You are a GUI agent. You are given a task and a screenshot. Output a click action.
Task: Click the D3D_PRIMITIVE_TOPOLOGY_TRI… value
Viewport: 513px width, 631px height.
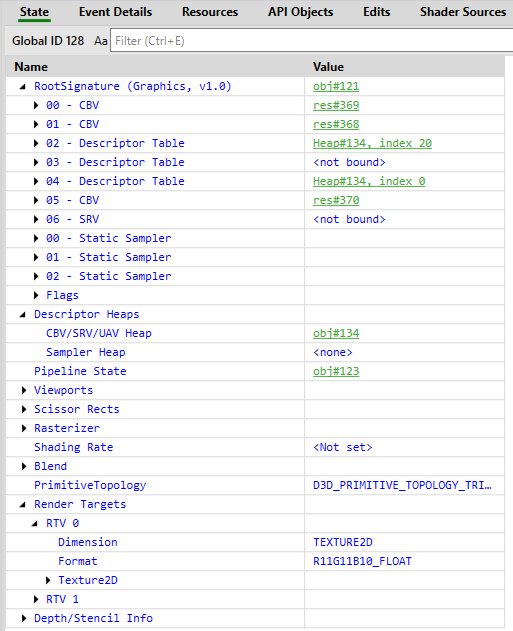point(402,485)
